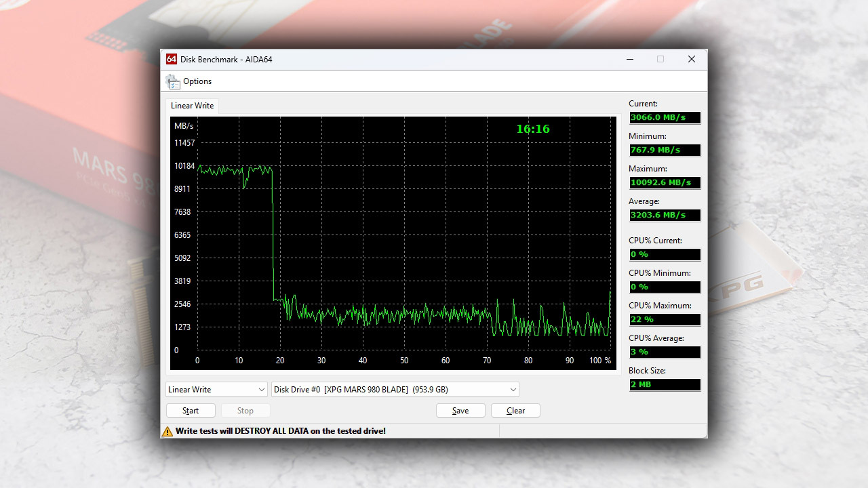Viewport: 868px width, 488px height.
Task: Open the Disk Drive #0 selector dropdown
Action: [395, 390]
